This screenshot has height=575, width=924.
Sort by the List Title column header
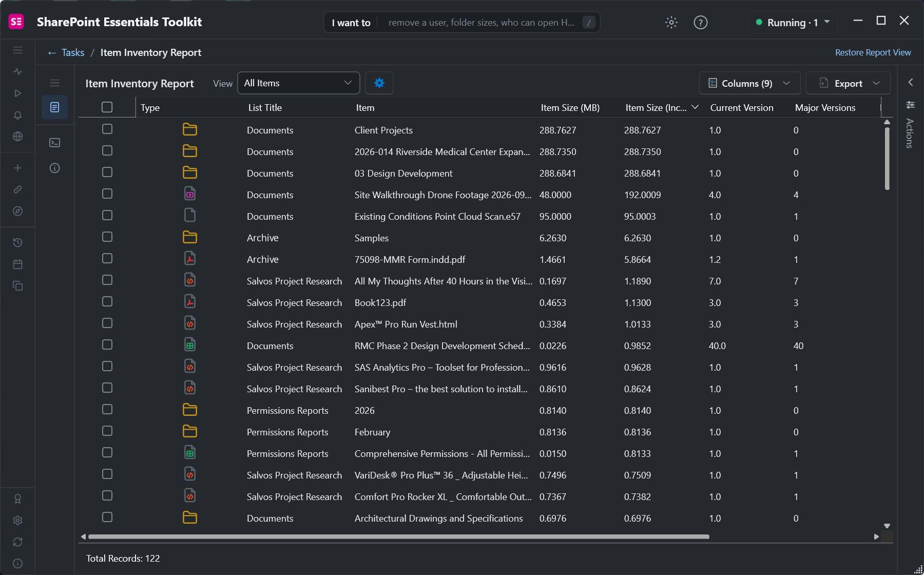(x=265, y=108)
